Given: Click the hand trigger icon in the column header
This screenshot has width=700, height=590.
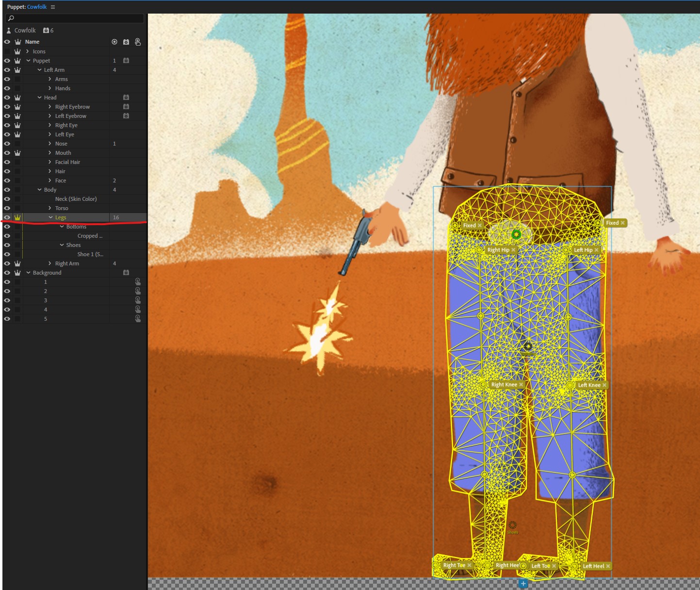Looking at the screenshot, I should [138, 42].
